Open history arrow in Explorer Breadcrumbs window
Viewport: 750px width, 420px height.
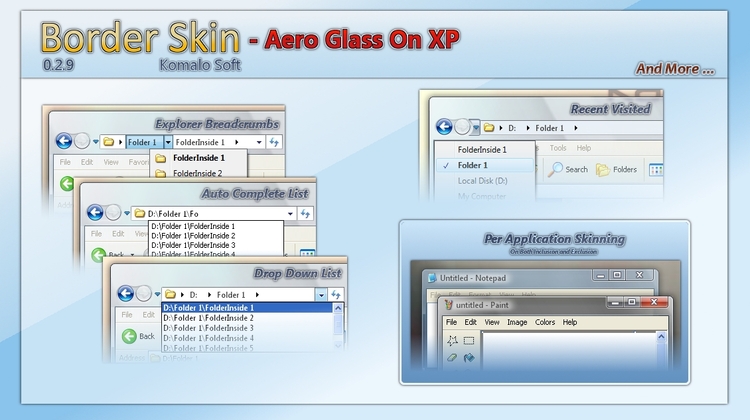95,142
